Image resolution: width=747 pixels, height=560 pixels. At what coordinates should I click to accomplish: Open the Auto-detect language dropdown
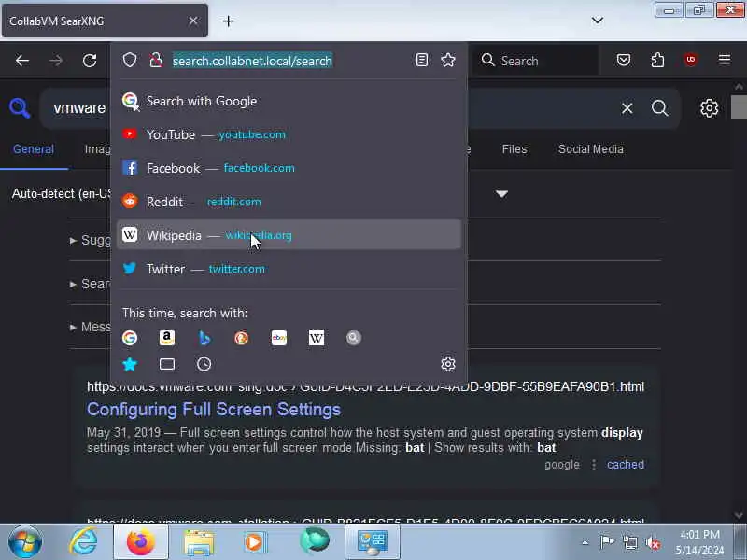(x=61, y=194)
